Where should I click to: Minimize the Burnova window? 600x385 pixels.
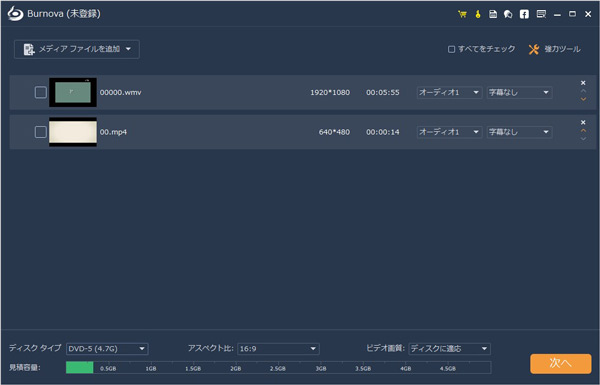(x=557, y=15)
